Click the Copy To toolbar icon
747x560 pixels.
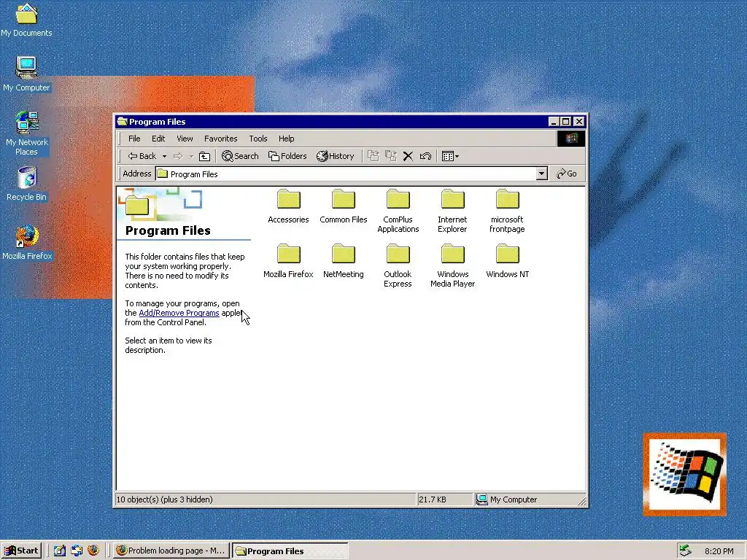coord(391,156)
